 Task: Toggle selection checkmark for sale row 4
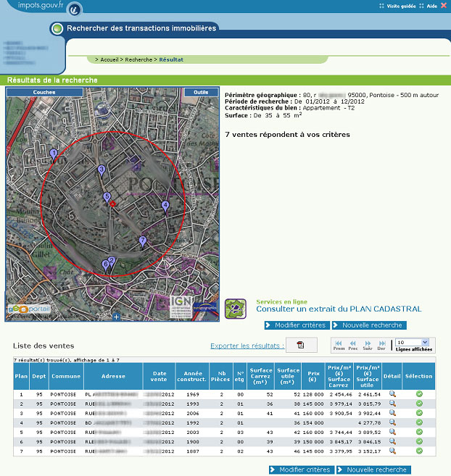click(419, 422)
